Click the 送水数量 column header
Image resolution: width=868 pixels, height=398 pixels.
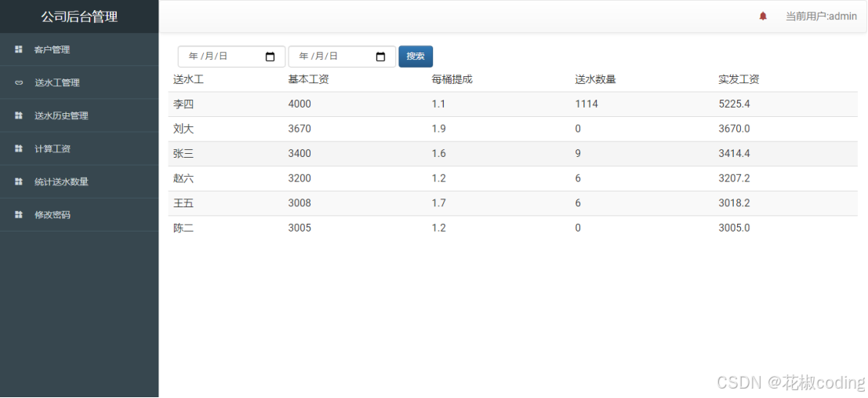[x=596, y=79]
